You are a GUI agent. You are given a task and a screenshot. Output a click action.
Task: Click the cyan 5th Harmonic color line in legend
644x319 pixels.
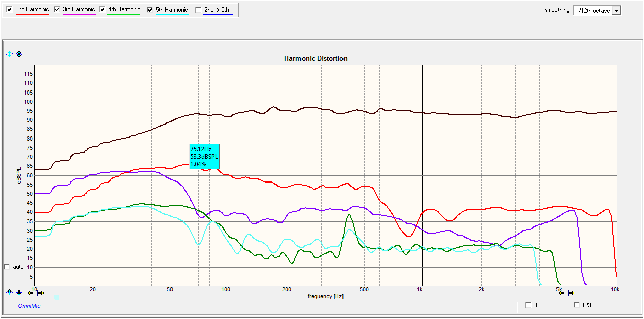click(172, 15)
